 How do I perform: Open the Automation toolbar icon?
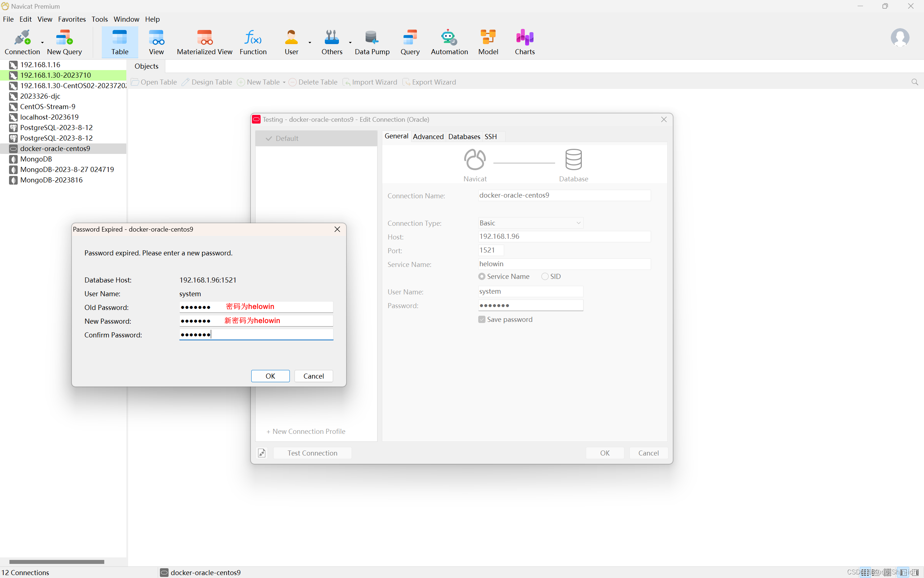tap(449, 42)
